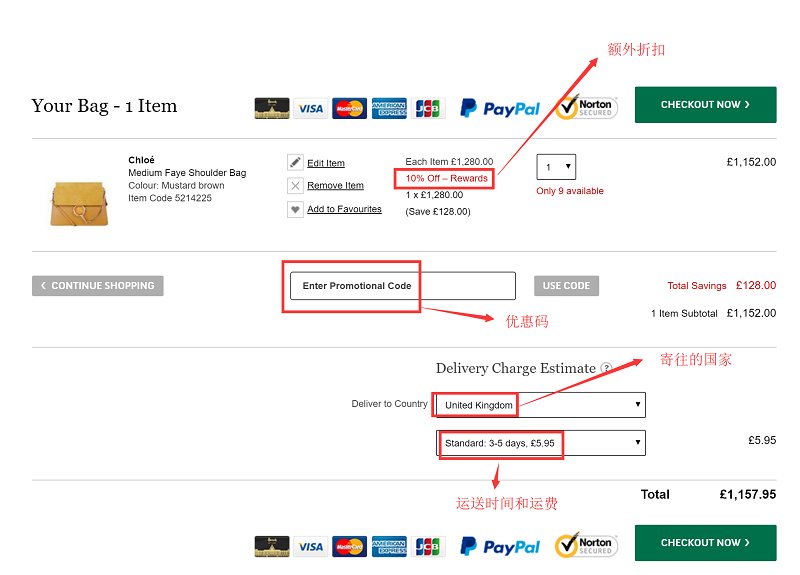Click the bottom Checkout Now button
Screen dimensions: 800x575
706,543
